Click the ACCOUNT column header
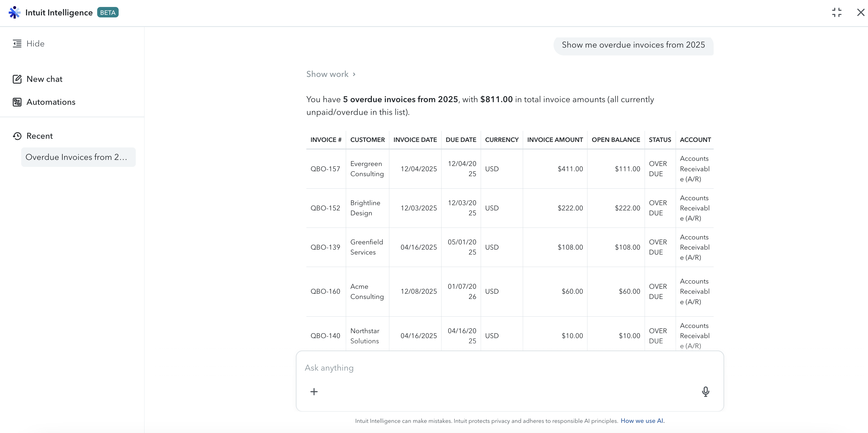 click(695, 140)
